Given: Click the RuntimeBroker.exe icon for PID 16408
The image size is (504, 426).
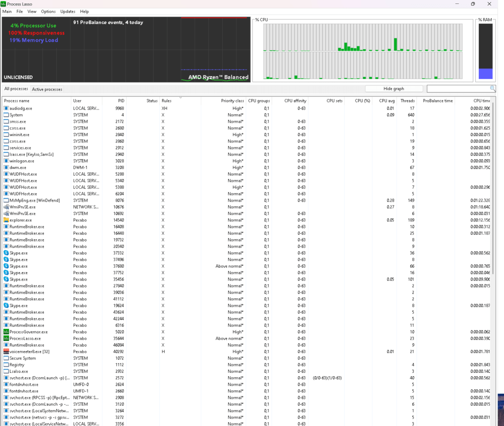Looking at the screenshot, I should [6, 227].
